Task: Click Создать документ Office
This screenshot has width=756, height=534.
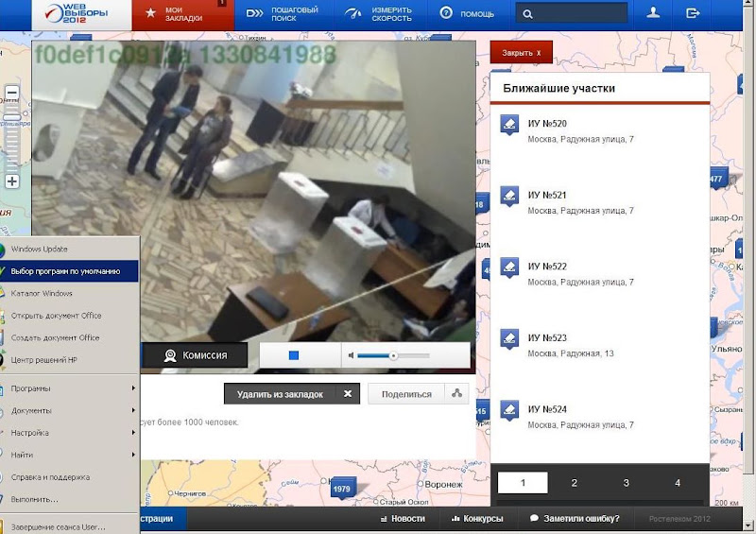Action: point(69,337)
